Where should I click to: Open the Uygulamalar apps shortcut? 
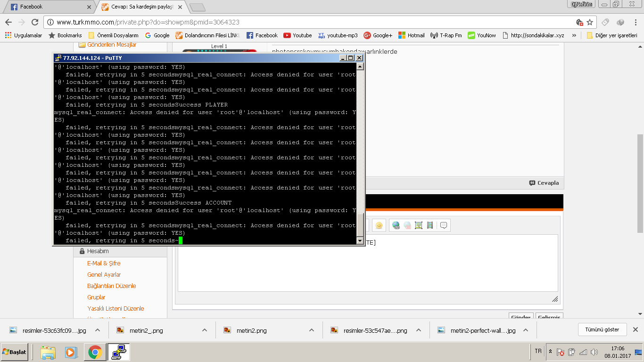[23, 35]
